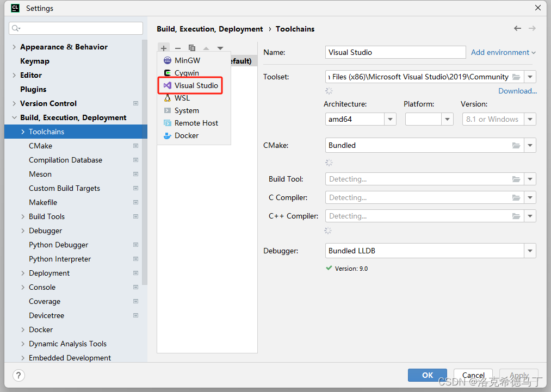
Task: Open the Toolset dropdown arrow
Action: coord(530,77)
